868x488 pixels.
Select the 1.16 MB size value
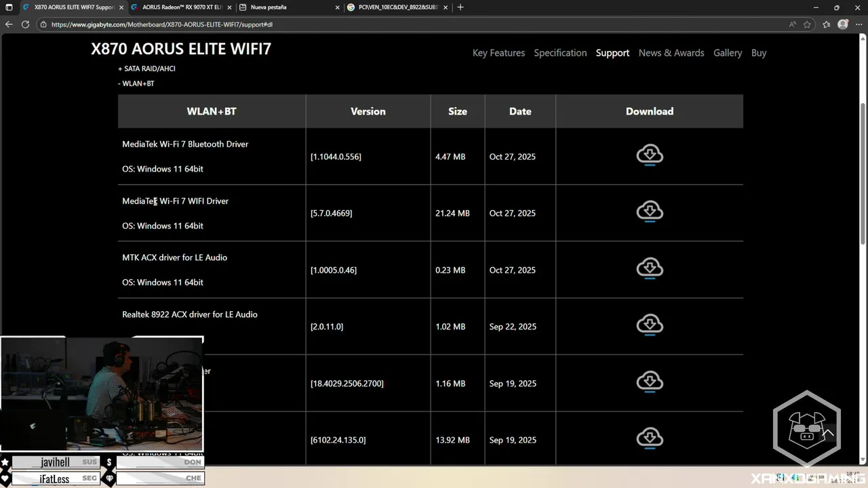450,384
